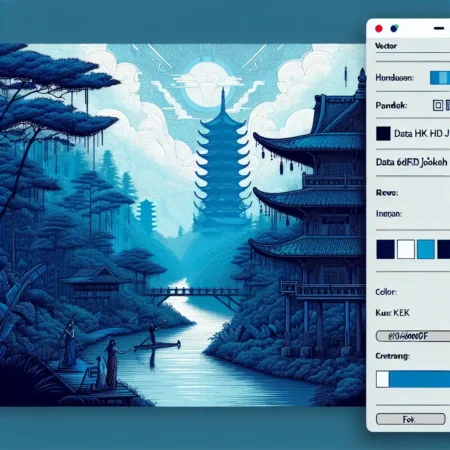The width and height of the screenshot is (450, 450).
Task: Click the red close dot
Action: pos(379,29)
